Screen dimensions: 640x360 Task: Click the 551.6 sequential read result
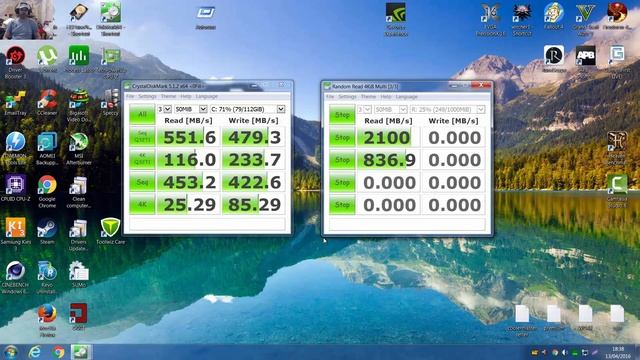pos(188,137)
